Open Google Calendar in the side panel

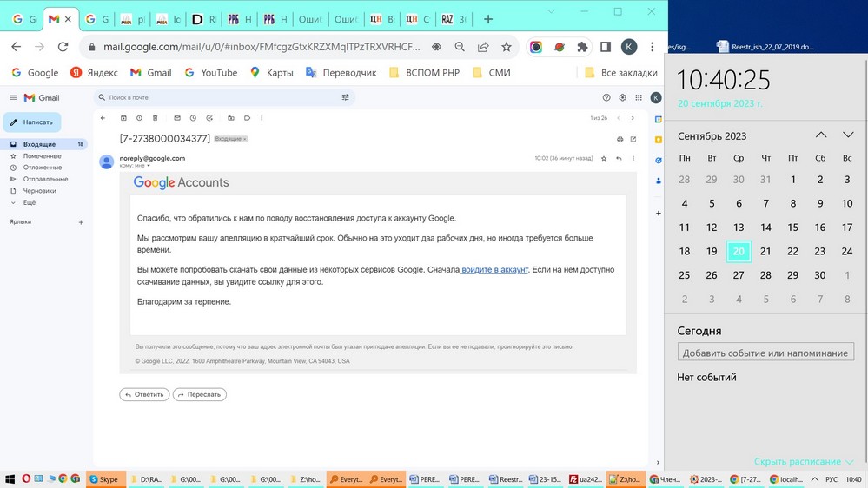pyautogui.click(x=659, y=120)
